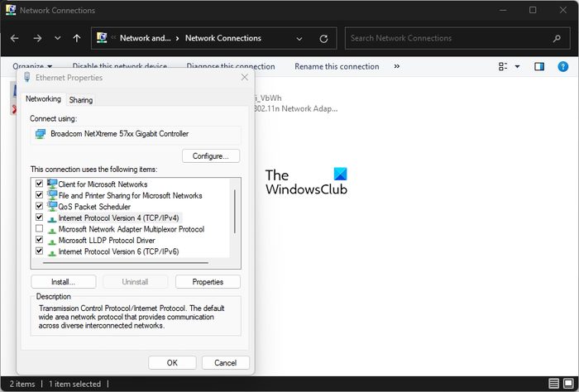Toggle the preview pane
579x392 pixels.
pos(539,66)
